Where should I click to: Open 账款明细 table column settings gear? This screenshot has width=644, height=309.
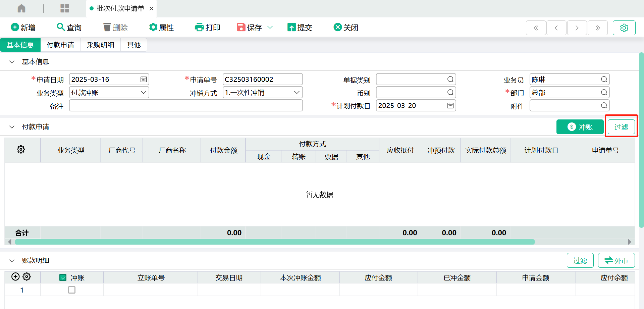pyautogui.click(x=27, y=277)
